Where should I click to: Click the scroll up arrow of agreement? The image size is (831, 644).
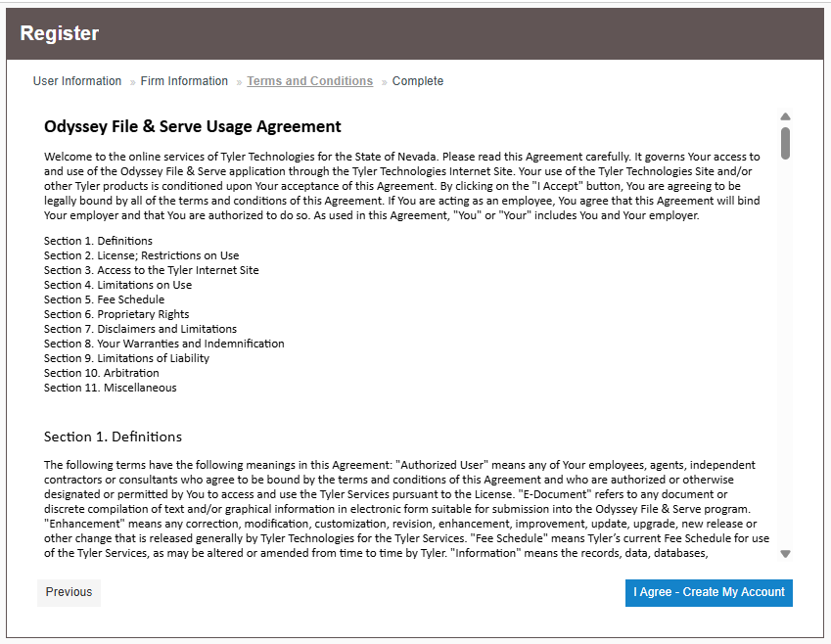click(x=785, y=116)
